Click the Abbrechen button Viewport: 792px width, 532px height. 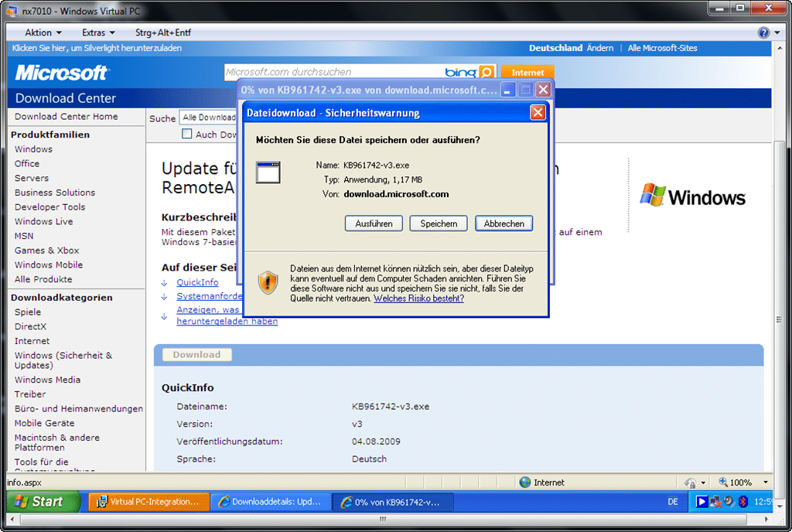click(504, 223)
